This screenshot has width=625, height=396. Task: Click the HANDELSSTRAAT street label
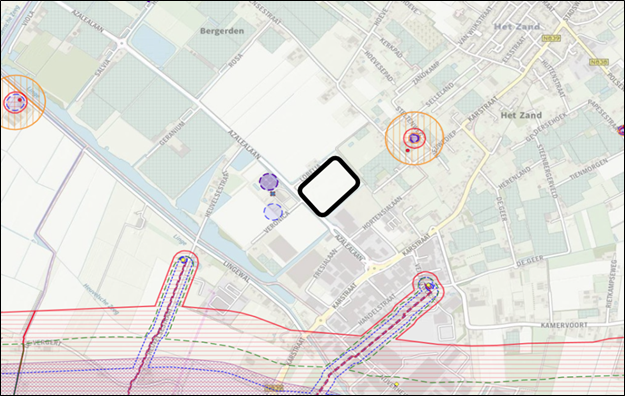point(377,309)
